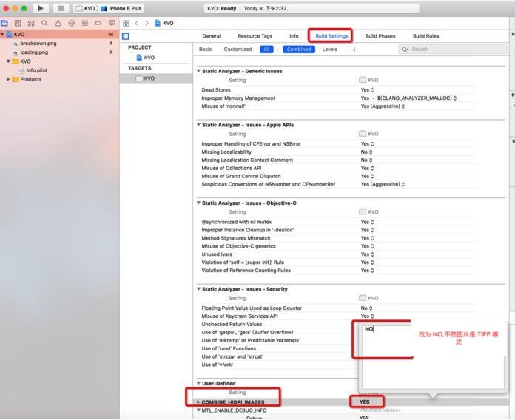This screenshot has height=420, width=515.
Task: Choose the iPhone 8 Plus destination
Action: 121,8
